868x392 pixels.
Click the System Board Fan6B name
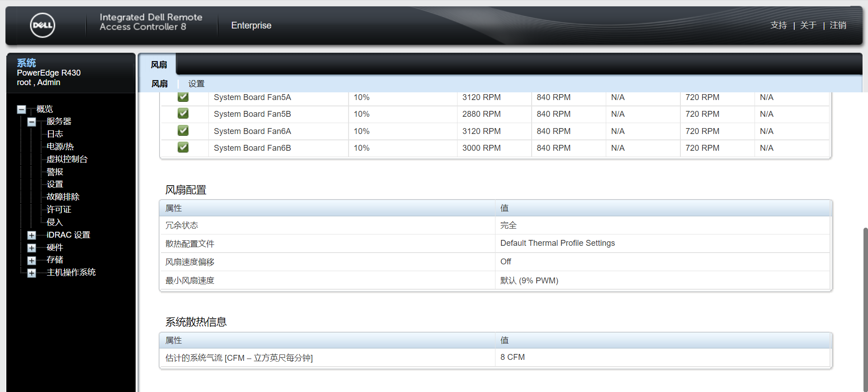[x=252, y=148]
